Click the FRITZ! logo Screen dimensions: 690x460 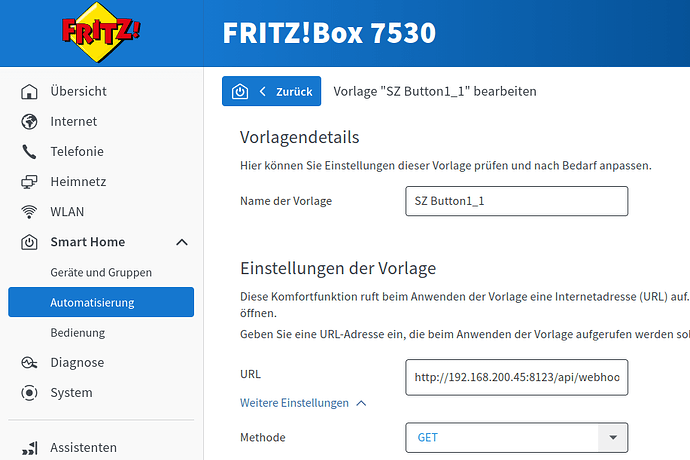coord(101,32)
